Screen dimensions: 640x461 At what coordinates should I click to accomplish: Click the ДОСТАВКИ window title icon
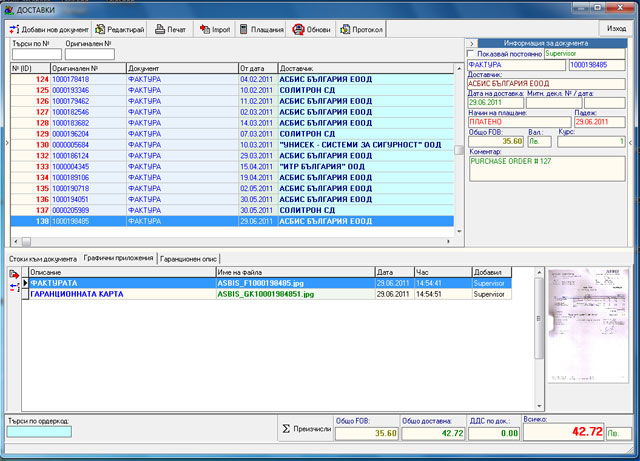click(x=9, y=9)
